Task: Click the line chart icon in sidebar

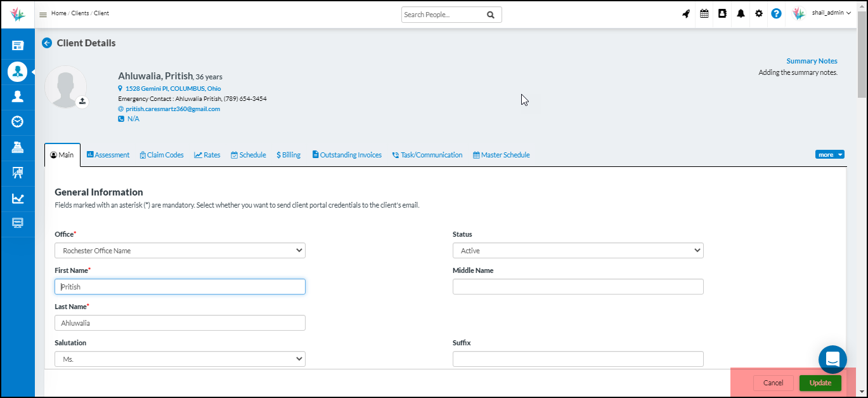Action: pyautogui.click(x=18, y=199)
